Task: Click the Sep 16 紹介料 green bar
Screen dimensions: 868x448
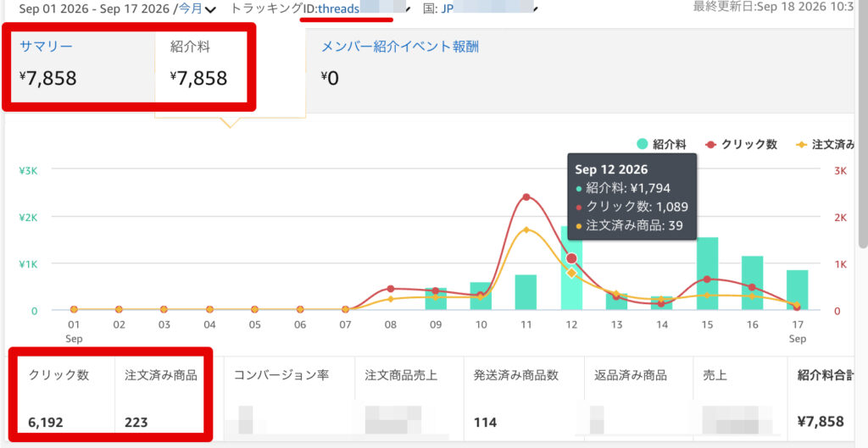Action: pos(753,283)
